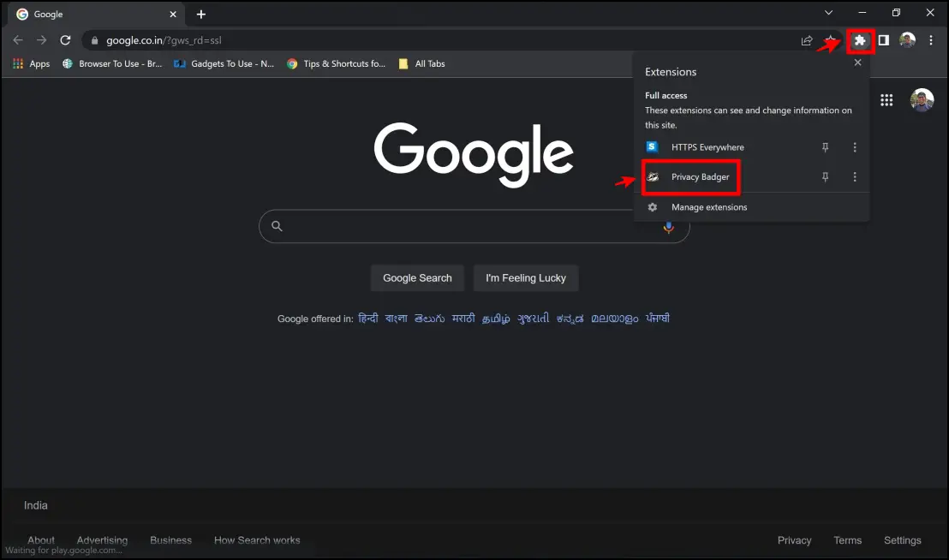Click the address bar URL
The image size is (949, 560).
164,40
